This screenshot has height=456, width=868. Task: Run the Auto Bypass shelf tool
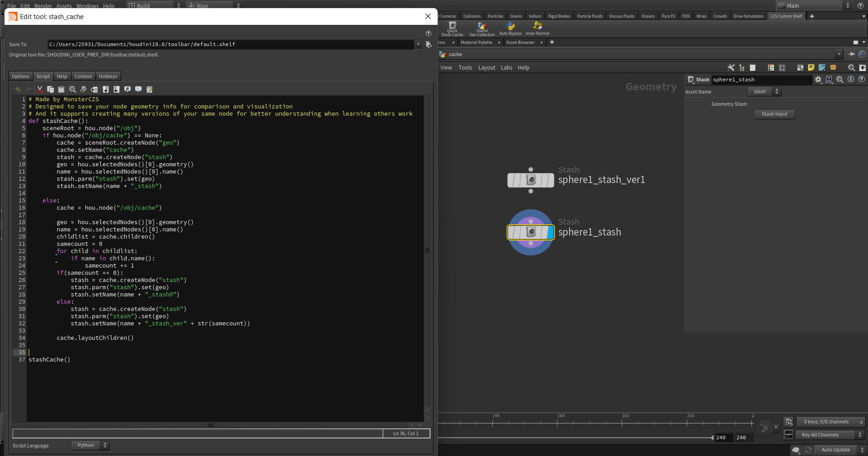tap(510, 29)
